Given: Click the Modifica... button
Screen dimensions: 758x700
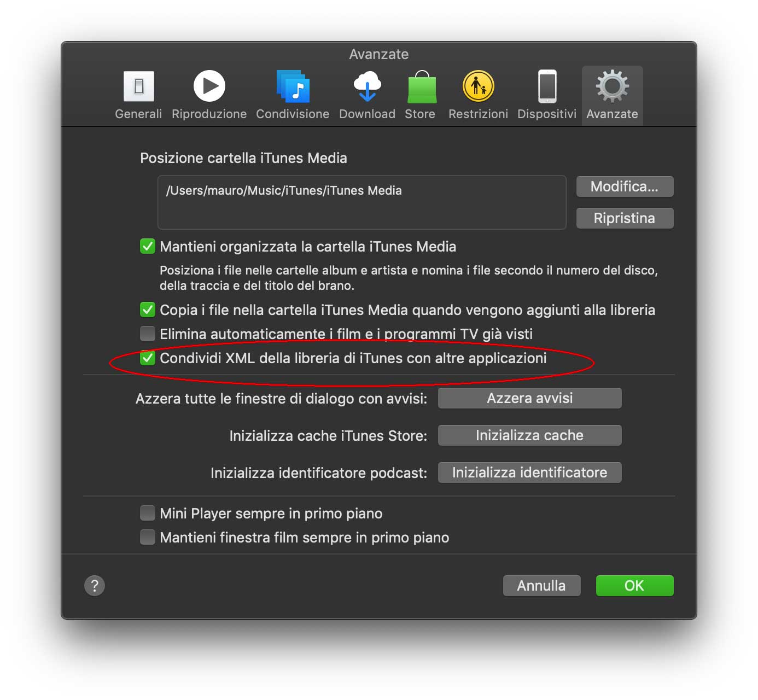Looking at the screenshot, I should click(x=625, y=186).
